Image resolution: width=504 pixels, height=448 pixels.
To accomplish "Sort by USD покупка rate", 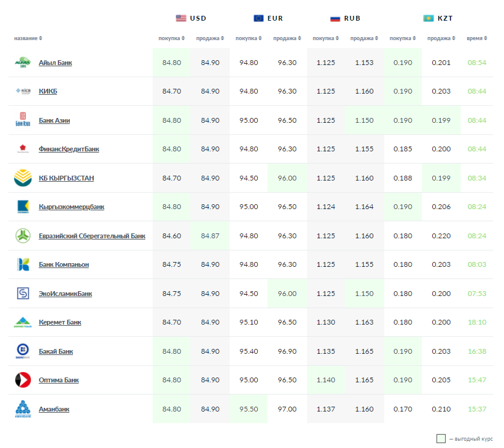I will pyautogui.click(x=171, y=38).
